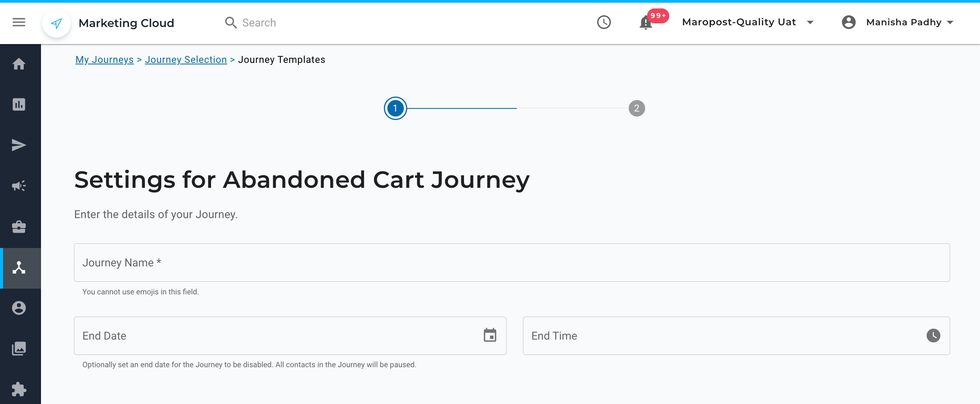Go to Journey Selection breadcrumb link
This screenshot has width=980, height=404.
186,59
